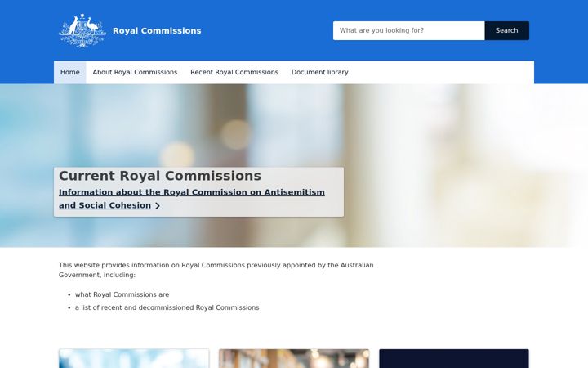Open Royal Commission on Antisemitism and Social Cohesion link
The width and height of the screenshot is (588, 368).
click(x=192, y=199)
